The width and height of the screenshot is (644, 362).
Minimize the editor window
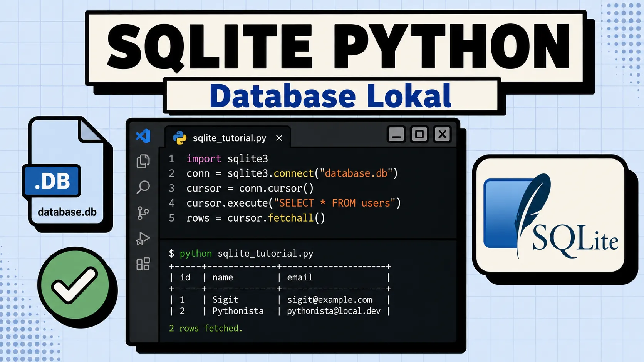(396, 135)
